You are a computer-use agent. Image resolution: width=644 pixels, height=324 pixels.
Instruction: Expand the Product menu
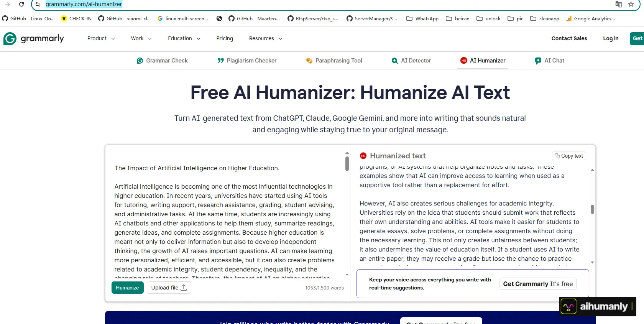click(101, 38)
